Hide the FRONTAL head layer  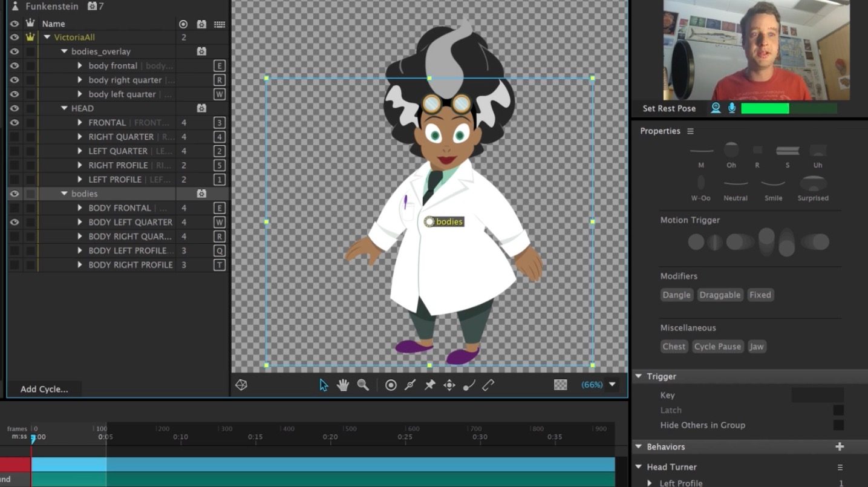(x=15, y=123)
